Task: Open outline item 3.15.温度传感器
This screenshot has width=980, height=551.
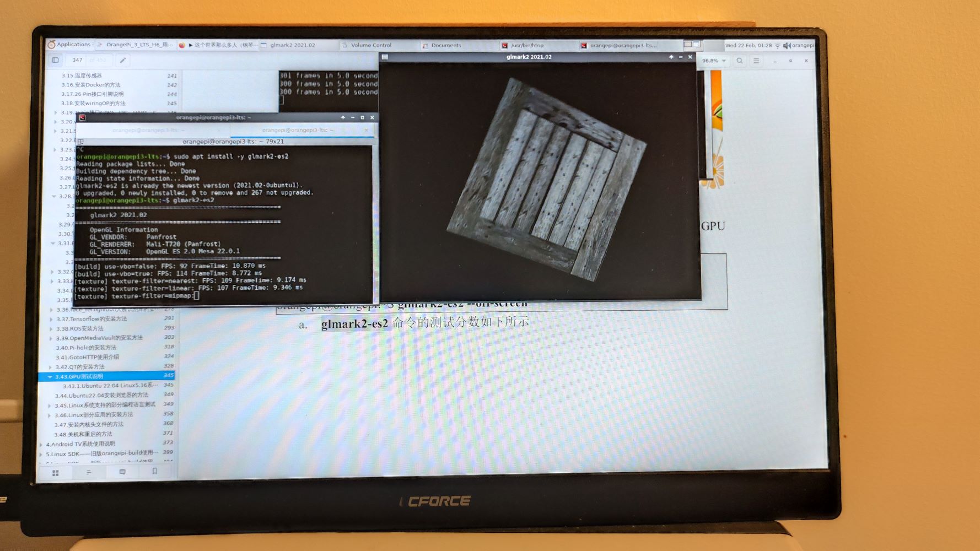Action: [82, 75]
